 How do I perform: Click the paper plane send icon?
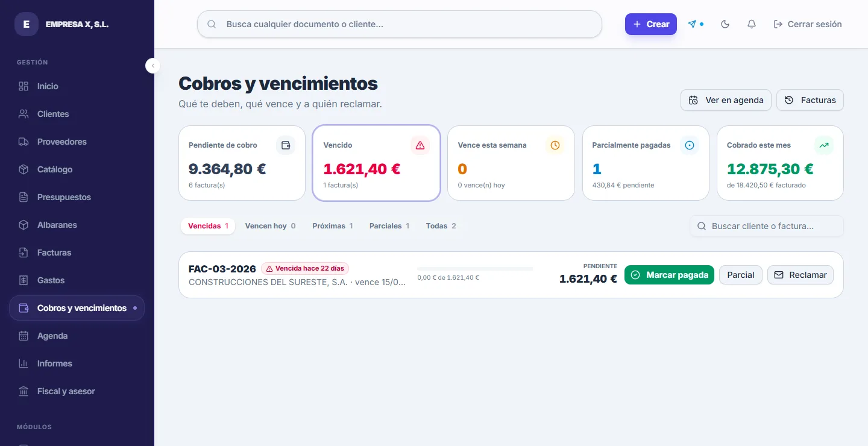pyautogui.click(x=692, y=24)
